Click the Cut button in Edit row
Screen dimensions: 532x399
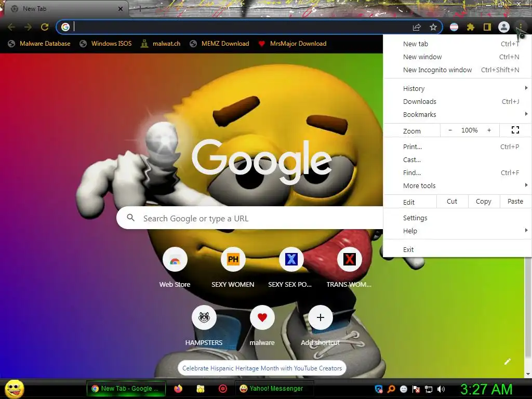point(452,202)
